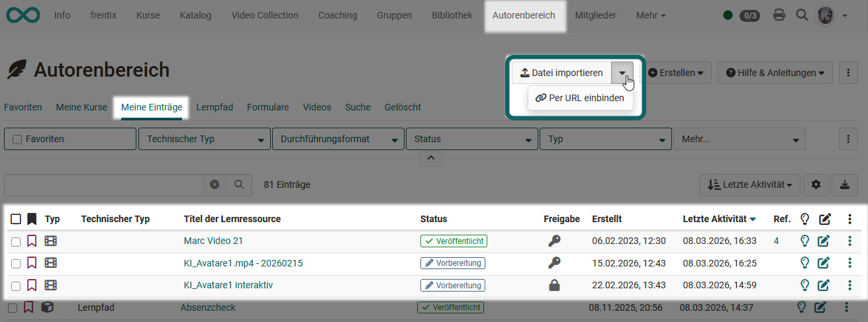Expand the Status filter dropdown

coord(471,140)
